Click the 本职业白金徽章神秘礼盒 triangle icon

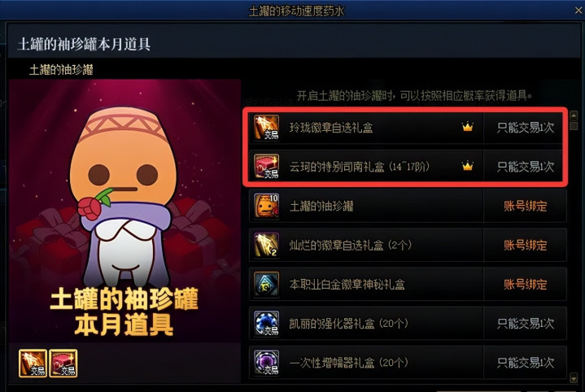[266, 284]
